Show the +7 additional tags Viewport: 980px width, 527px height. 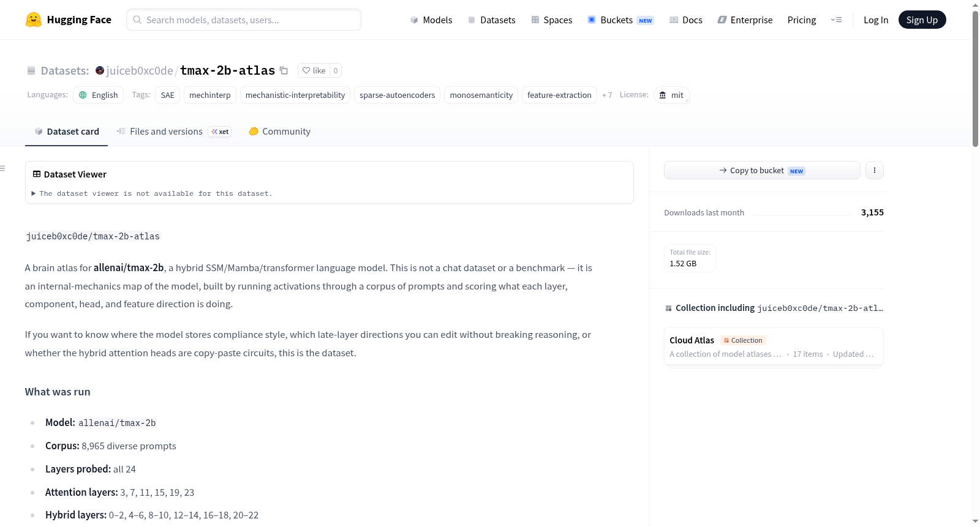[607, 95]
